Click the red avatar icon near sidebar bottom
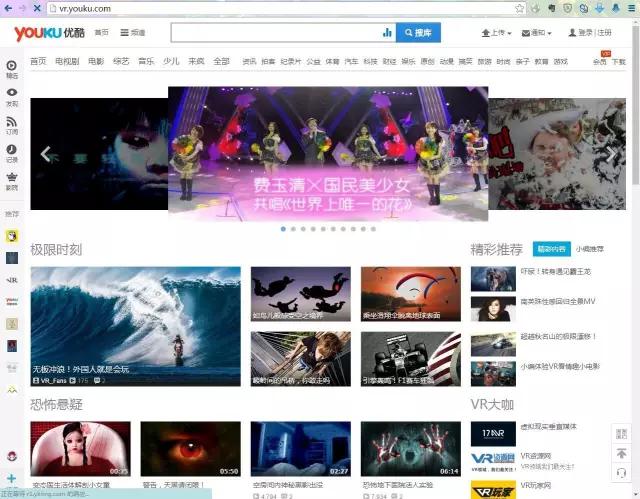 click(x=12, y=456)
